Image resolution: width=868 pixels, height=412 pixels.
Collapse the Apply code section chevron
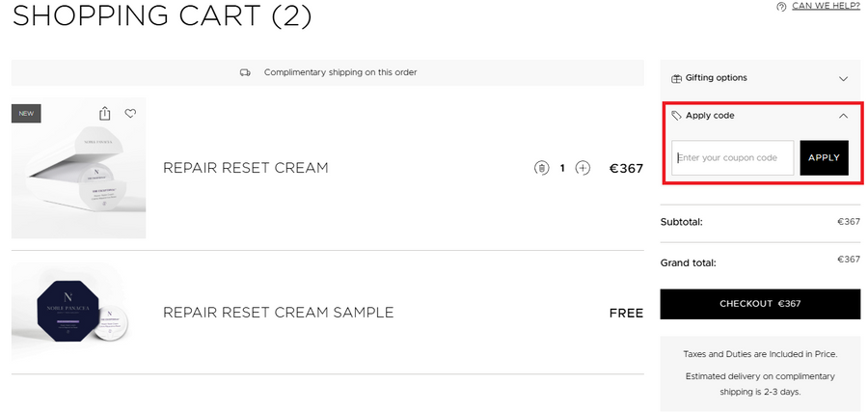coord(843,116)
